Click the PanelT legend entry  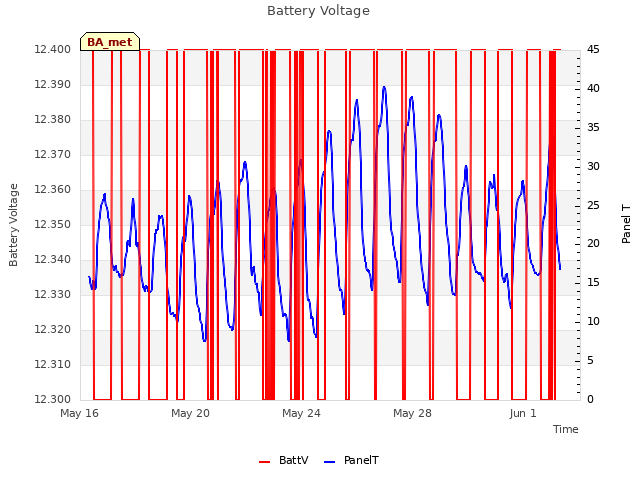click(351, 460)
